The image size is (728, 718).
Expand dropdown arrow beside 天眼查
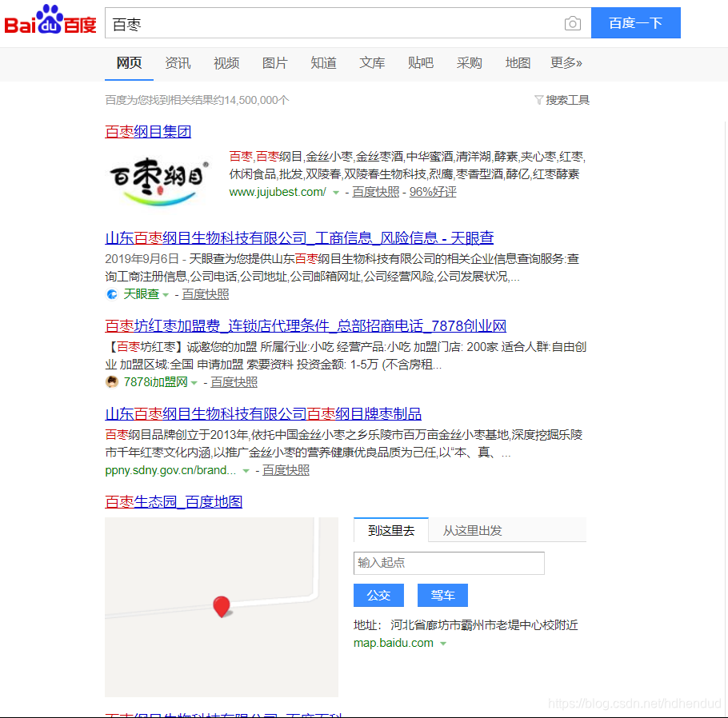(166, 295)
